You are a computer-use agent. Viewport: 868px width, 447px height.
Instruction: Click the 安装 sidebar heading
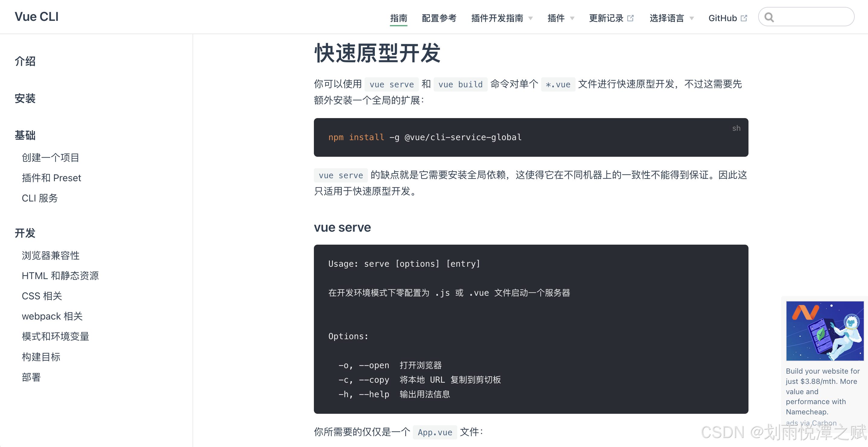tap(25, 98)
